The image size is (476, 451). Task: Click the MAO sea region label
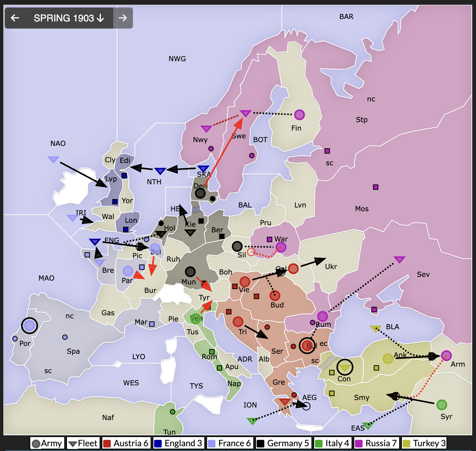(x=46, y=278)
